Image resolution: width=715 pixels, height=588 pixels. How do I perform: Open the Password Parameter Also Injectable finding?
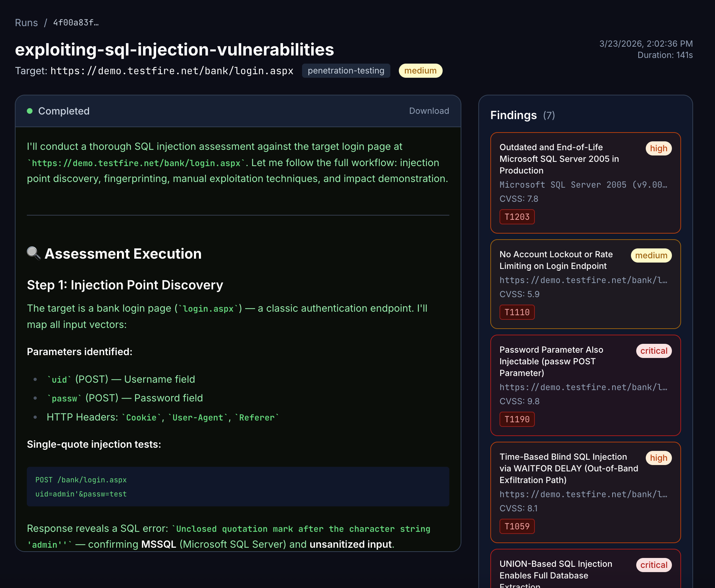tap(585, 385)
